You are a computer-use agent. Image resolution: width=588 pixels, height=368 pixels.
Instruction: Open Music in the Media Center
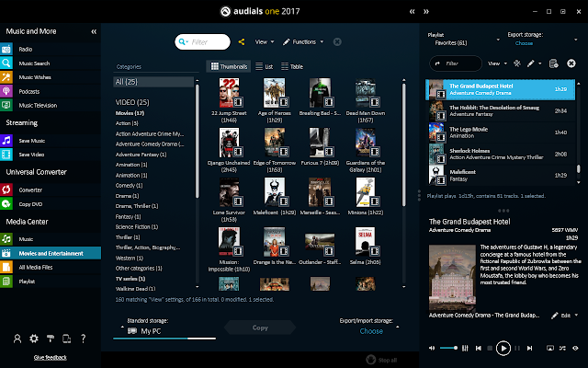pos(26,239)
